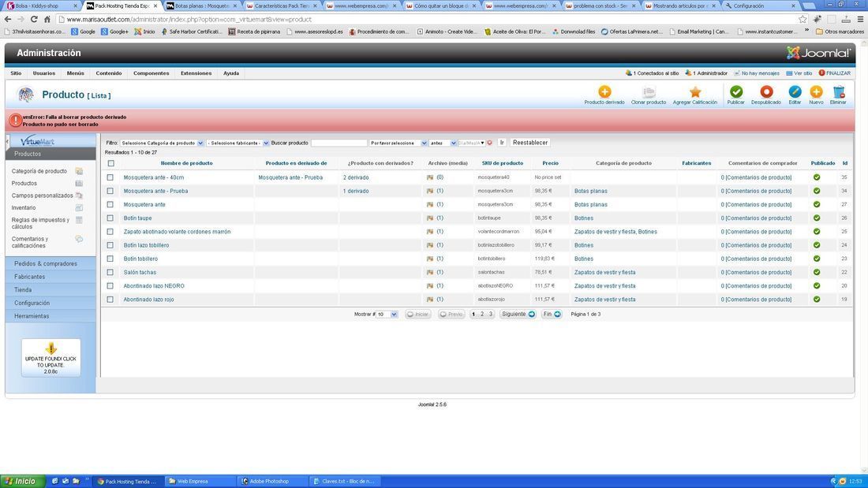Click the Eliminar trash icon
The height and width of the screenshot is (488, 868).
point(839,92)
